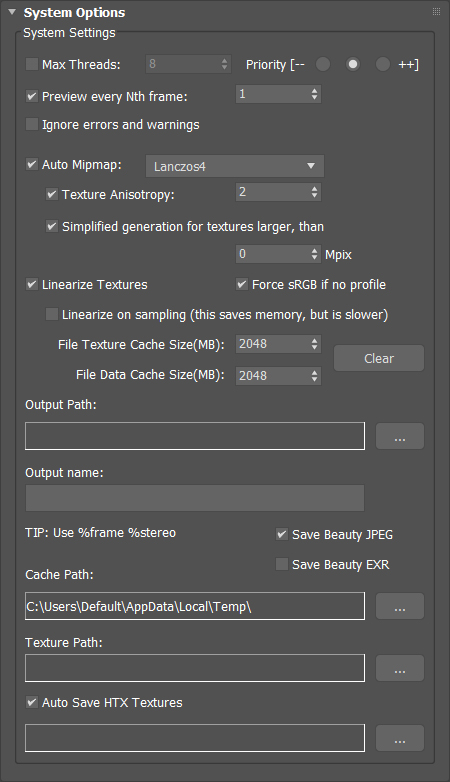Enable the Max Threads checkbox
The width and height of the screenshot is (450, 782).
click(32, 64)
